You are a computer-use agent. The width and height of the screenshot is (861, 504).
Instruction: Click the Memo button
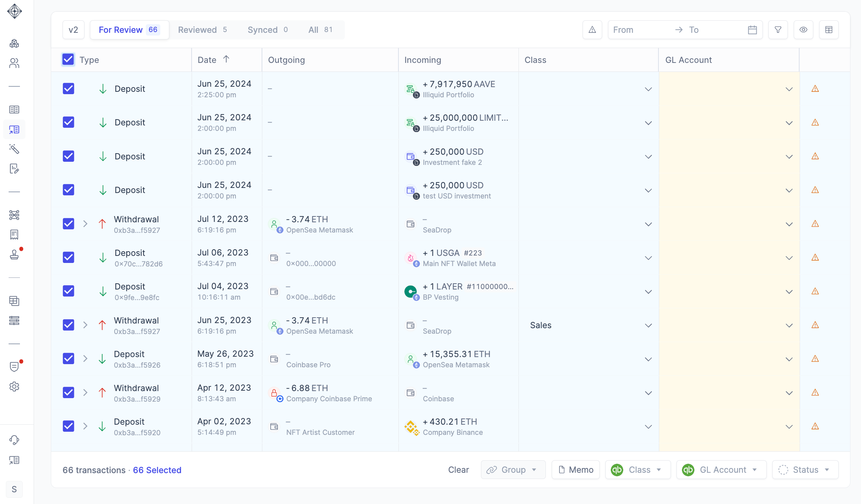[576, 470]
